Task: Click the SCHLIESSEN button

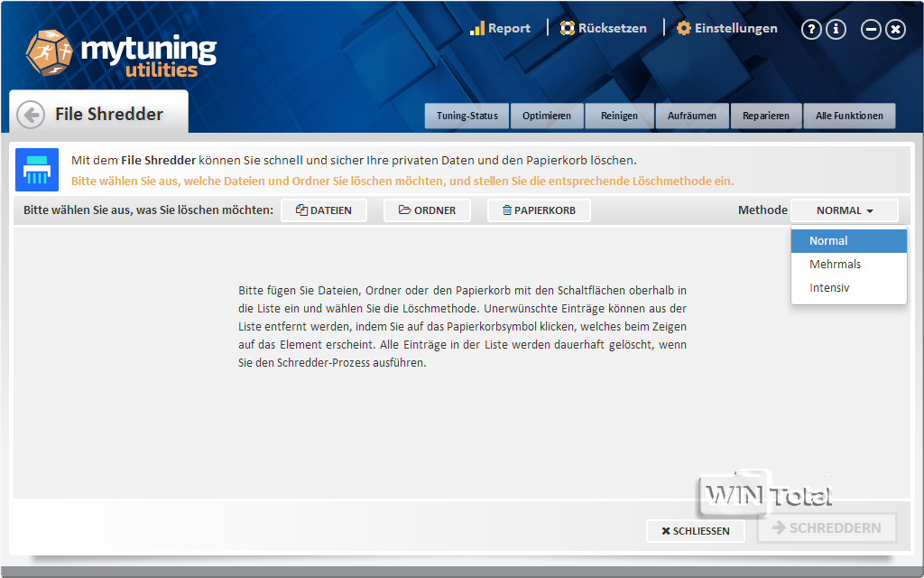Action: 696,531
